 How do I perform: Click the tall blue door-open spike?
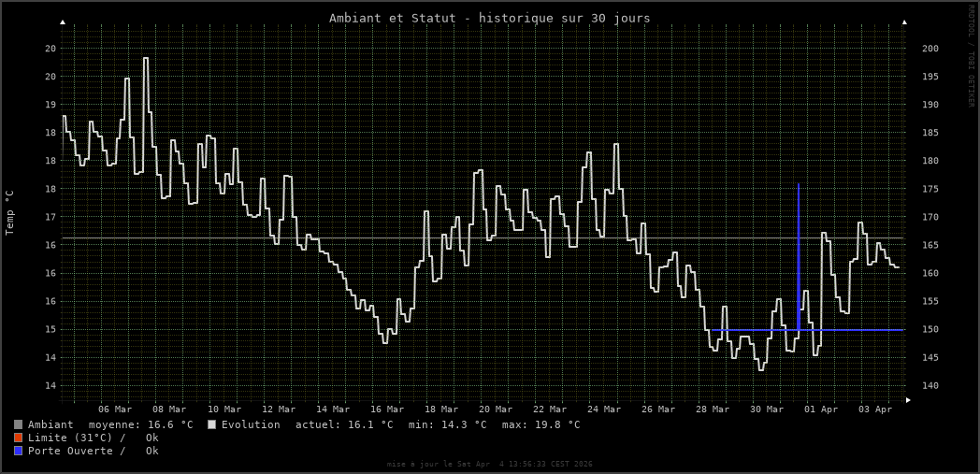799,243
